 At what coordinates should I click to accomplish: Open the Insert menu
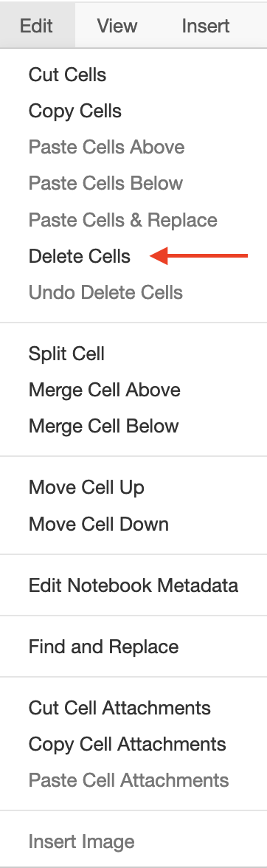point(206,25)
